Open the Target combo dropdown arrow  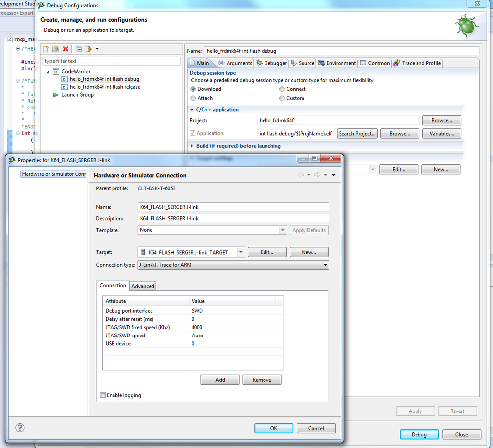(x=241, y=252)
